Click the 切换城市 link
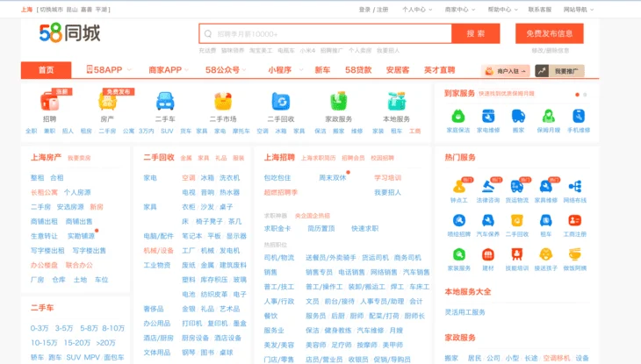This screenshot has width=641, height=364. pos(51,10)
